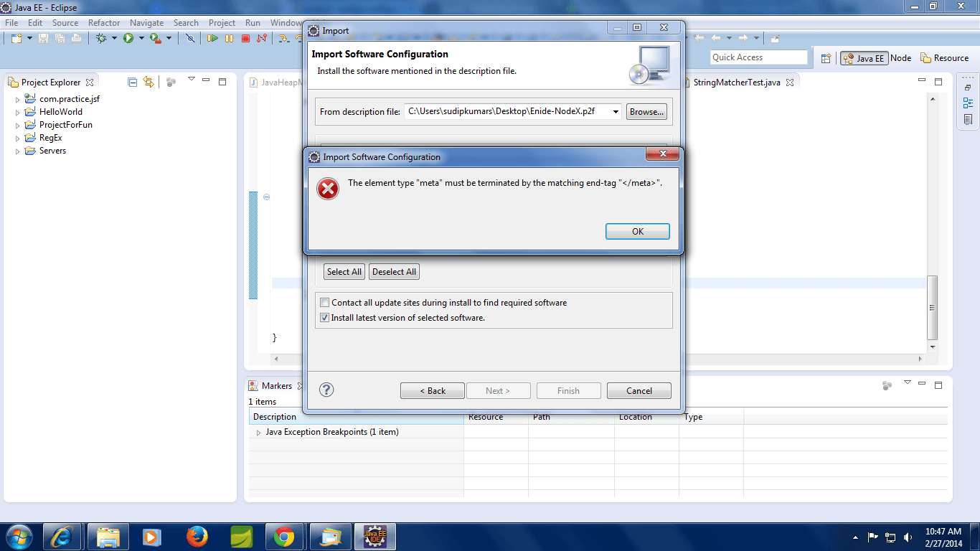Expand the com.practice.jsf project
The image size is (980, 551).
[x=18, y=99]
